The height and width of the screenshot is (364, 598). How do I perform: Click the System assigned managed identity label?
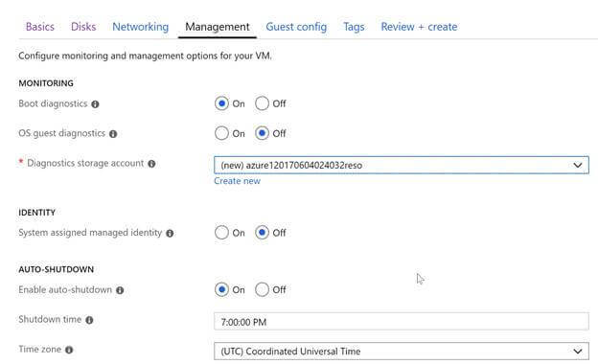click(x=90, y=233)
